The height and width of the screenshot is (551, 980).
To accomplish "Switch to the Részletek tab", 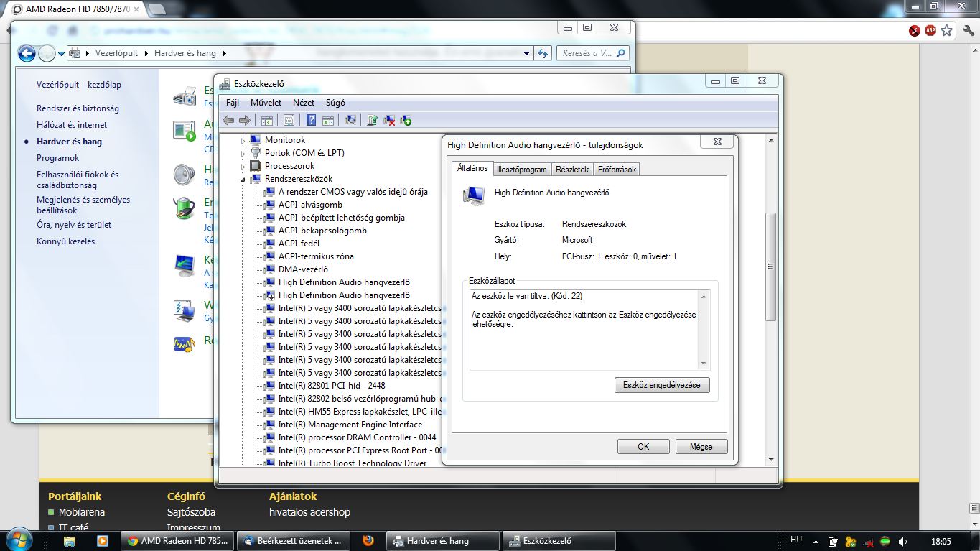I will click(x=572, y=170).
